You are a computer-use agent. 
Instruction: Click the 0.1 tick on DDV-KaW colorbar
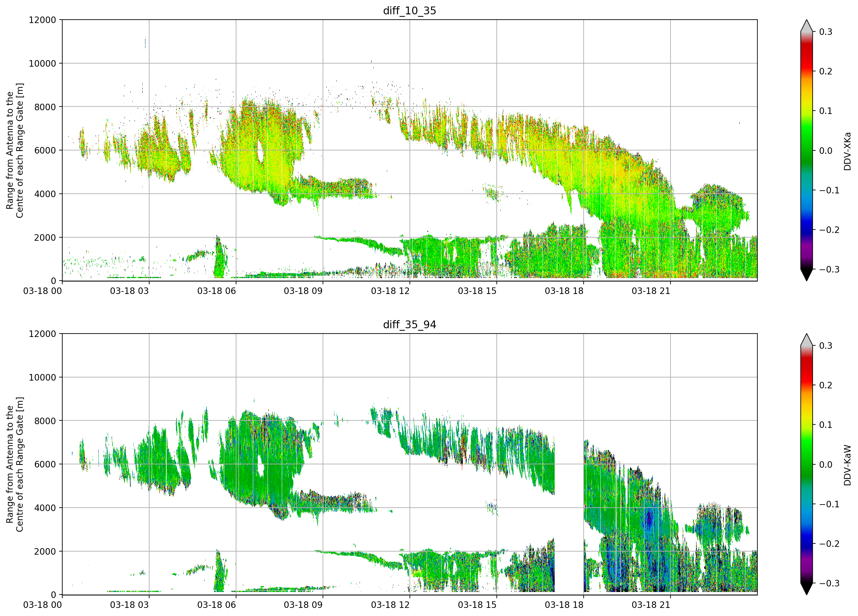[x=826, y=424]
